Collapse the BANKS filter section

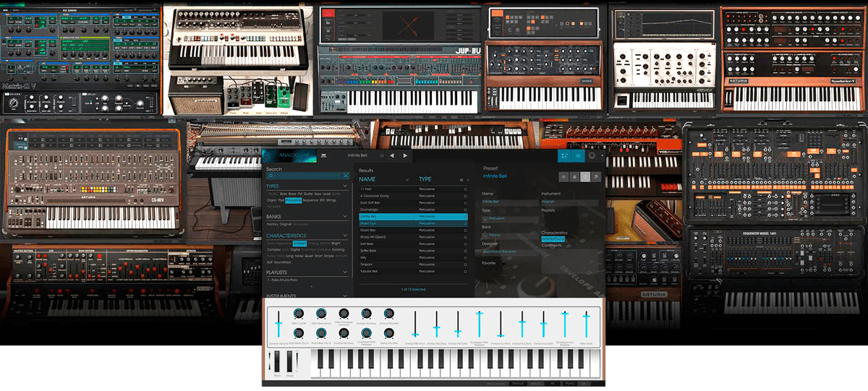[346, 215]
